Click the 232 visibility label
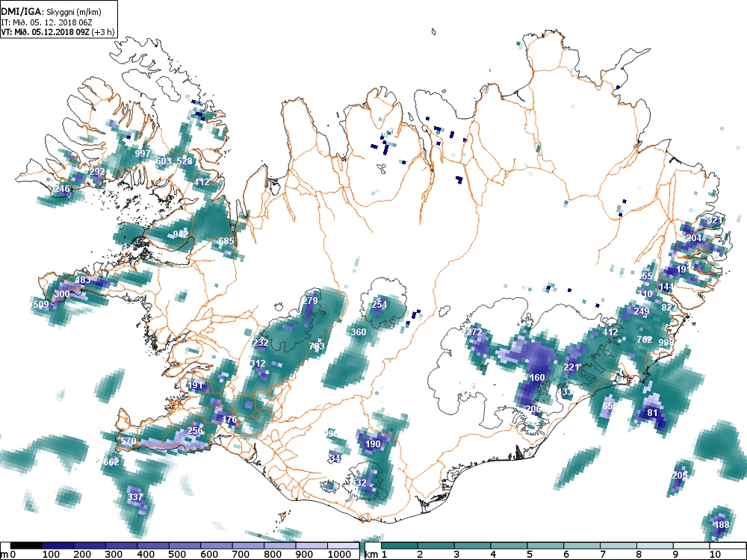Image resolution: width=747 pixels, height=560 pixels. click(x=261, y=343)
